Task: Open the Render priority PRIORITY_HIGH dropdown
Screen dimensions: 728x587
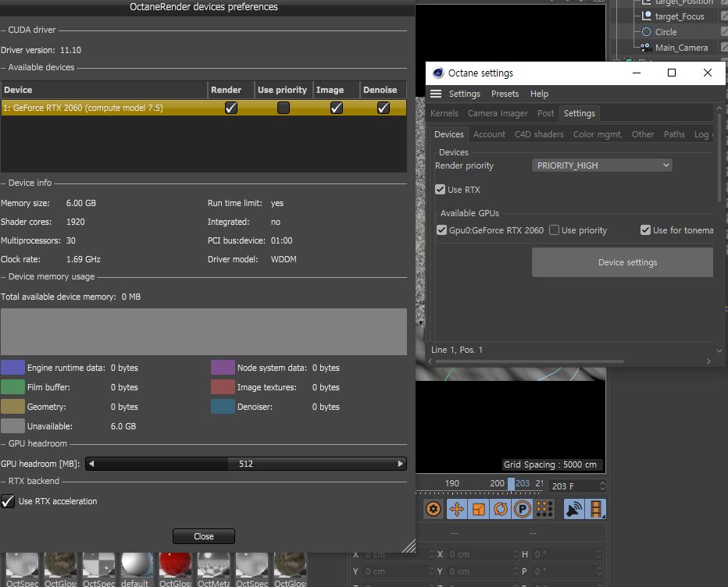Action: [x=601, y=165]
